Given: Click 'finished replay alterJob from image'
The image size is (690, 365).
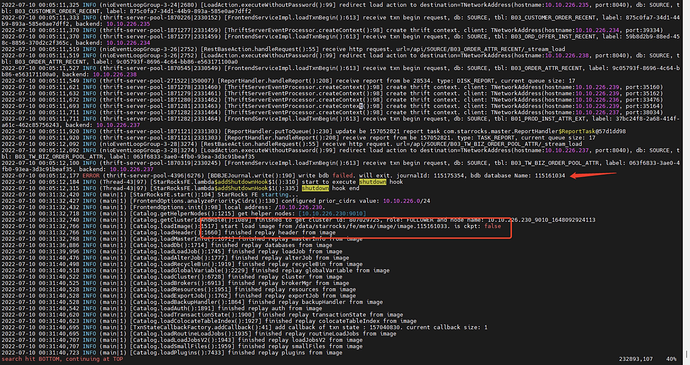Looking at the screenshot, I should pos(290,258).
